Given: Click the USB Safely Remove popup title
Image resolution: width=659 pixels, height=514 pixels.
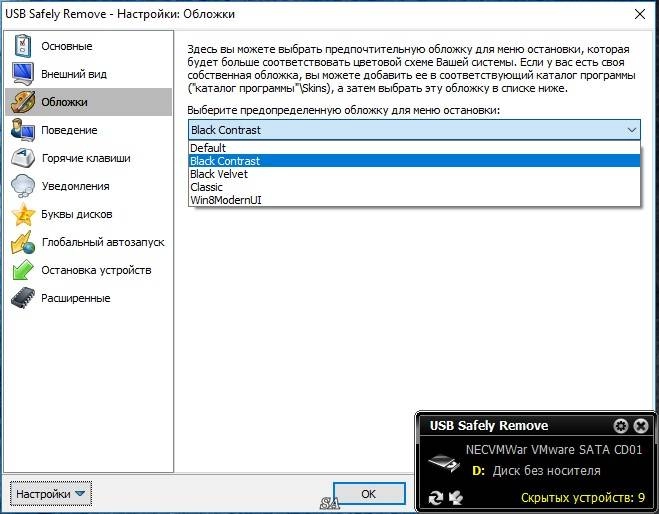Looking at the screenshot, I should click(x=489, y=426).
